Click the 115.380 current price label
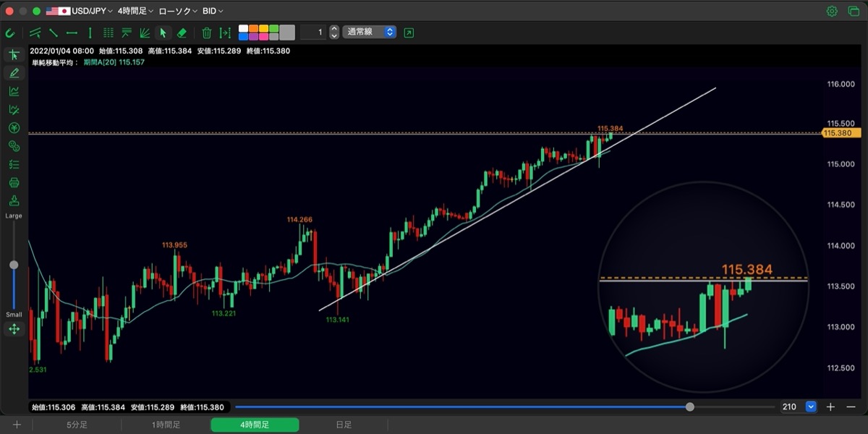This screenshot has height=434, width=868. (841, 133)
